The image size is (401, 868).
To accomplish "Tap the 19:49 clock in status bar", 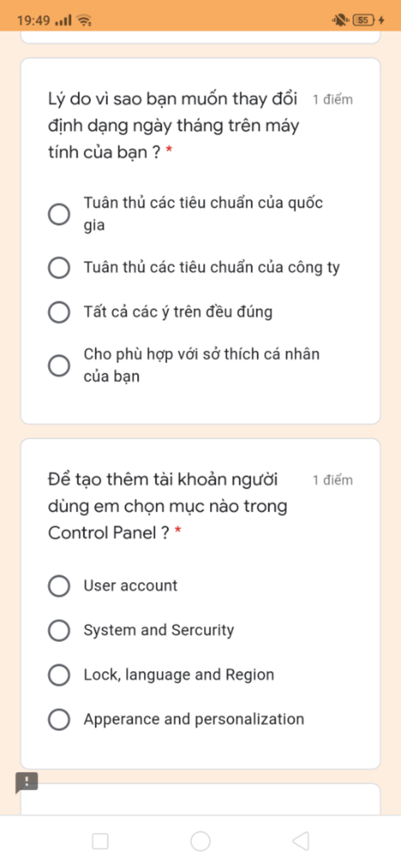I will coord(34,20).
